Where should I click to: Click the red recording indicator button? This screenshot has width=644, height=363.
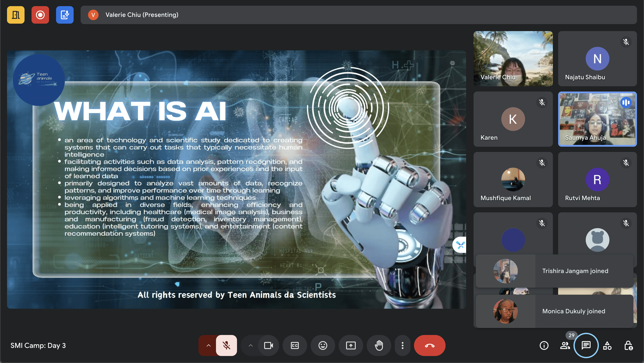[40, 15]
